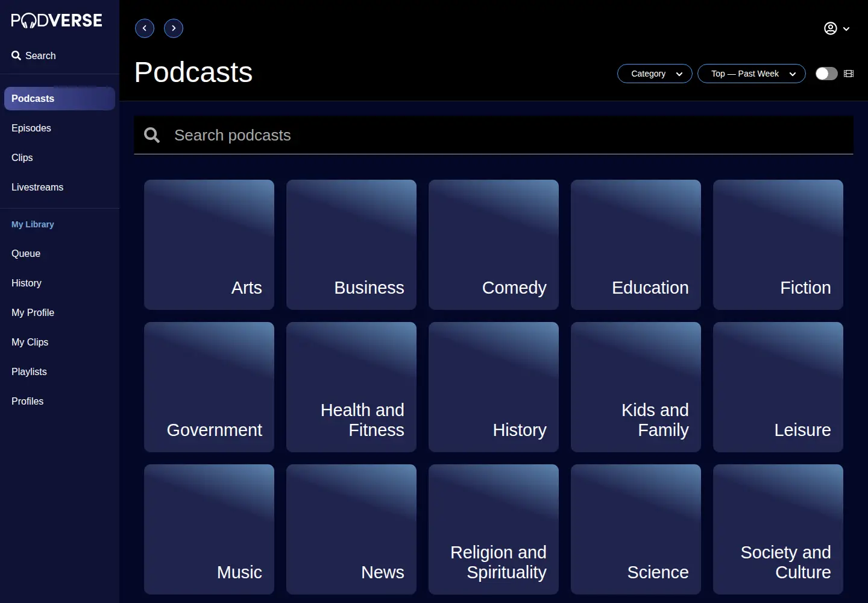Select the Comedy category tile
This screenshot has width=868, height=603.
pos(494,245)
